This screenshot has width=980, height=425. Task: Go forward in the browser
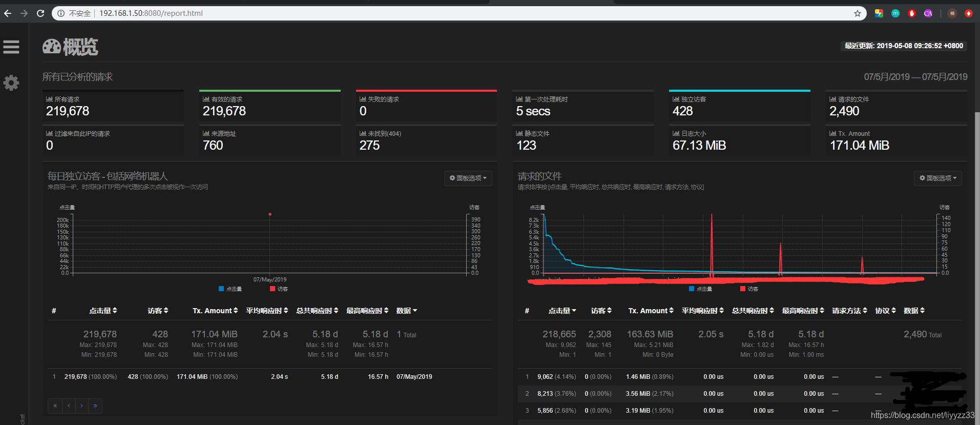tap(24, 13)
